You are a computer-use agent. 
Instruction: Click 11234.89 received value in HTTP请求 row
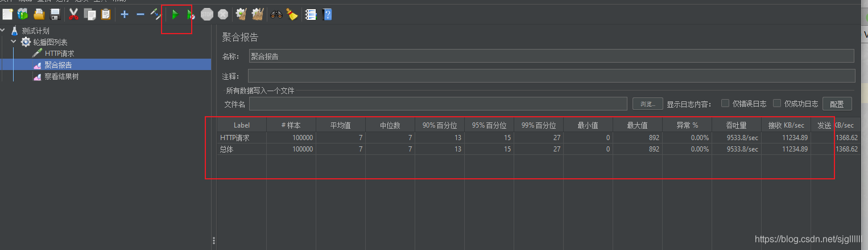(x=786, y=138)
